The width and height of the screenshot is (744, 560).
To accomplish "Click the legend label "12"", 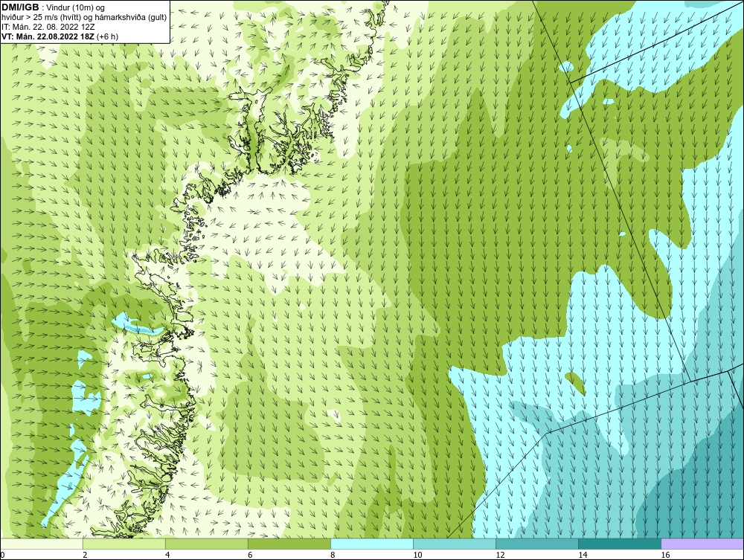I will click(500, 556).
